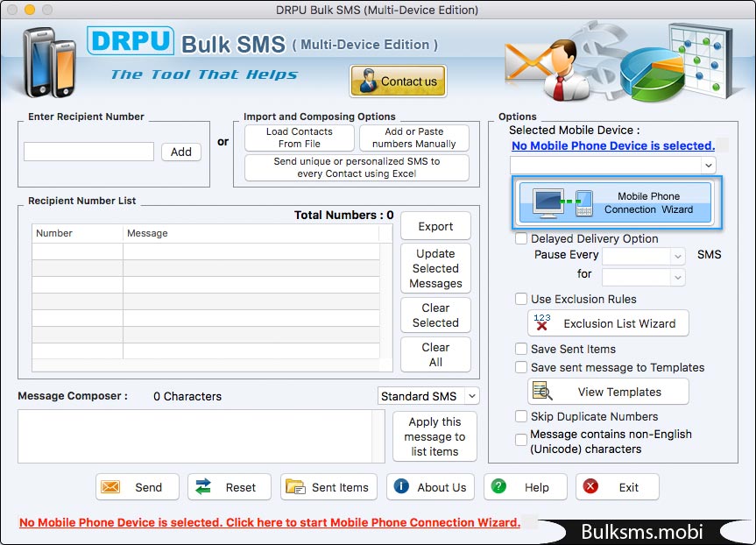Click the blue info icon on About Us
Viewport: 756px width, 545px height.
pyautogui.click(x=401, y=486)
